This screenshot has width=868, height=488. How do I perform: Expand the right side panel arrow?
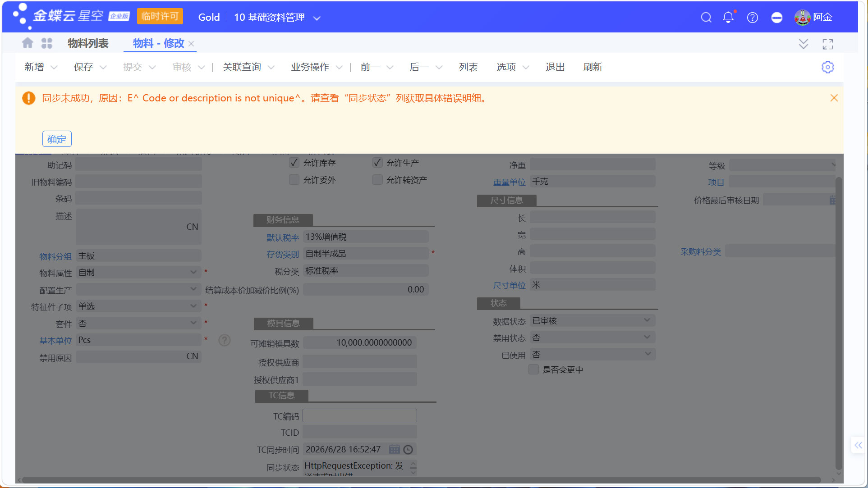pyautogui.click(x=858, y=445)
